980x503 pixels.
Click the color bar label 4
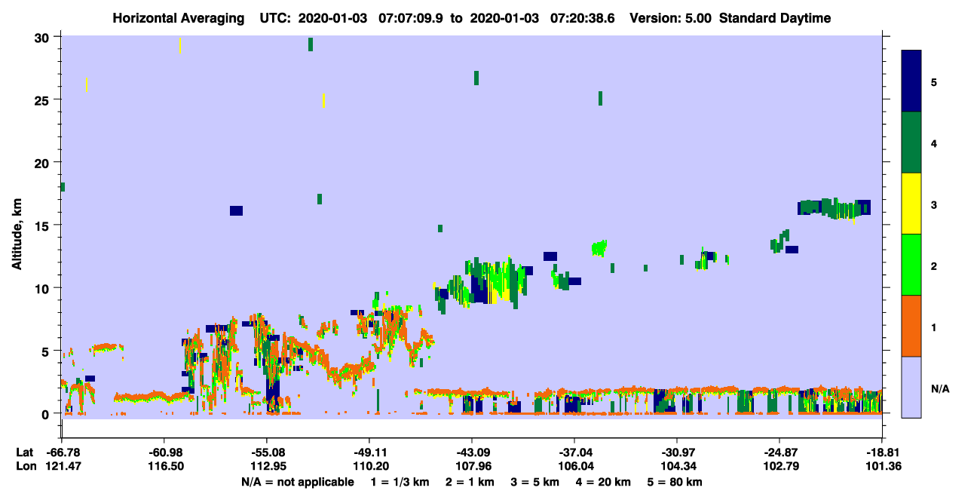coord(933,143)
